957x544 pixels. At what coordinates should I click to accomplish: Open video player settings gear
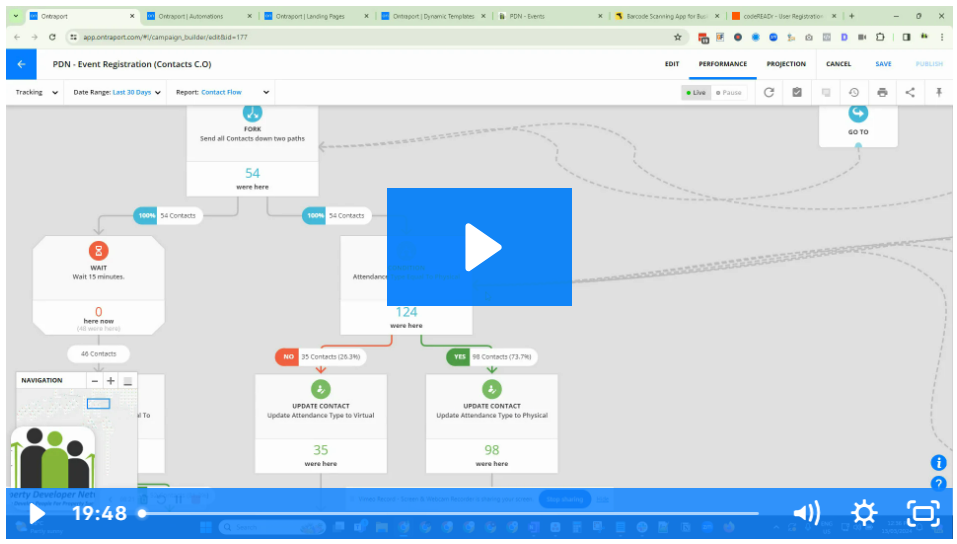pyautogui.click(x=864, y=514)
